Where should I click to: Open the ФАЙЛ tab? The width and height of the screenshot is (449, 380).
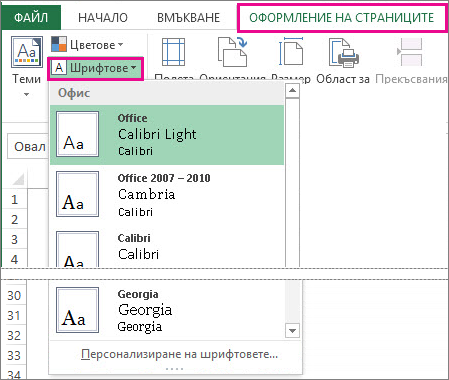click(x=31, y=17)
